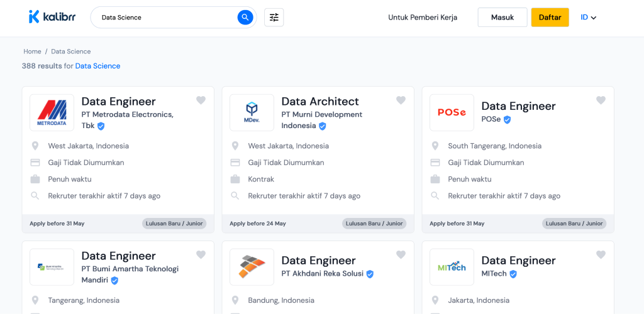Image resolution: width=644 pixels, height=314 pixels.
Task: Focus the Data Science search field
Action: click(x=166, y=17)
